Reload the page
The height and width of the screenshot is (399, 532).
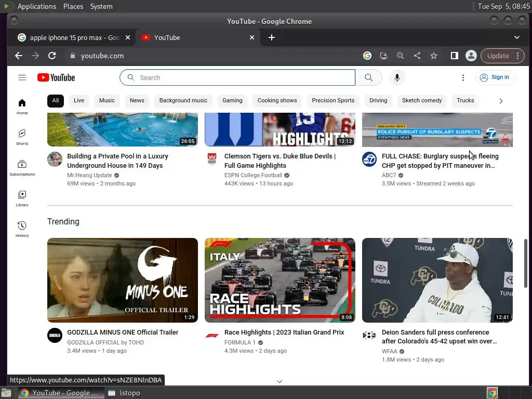pos(52,56)
